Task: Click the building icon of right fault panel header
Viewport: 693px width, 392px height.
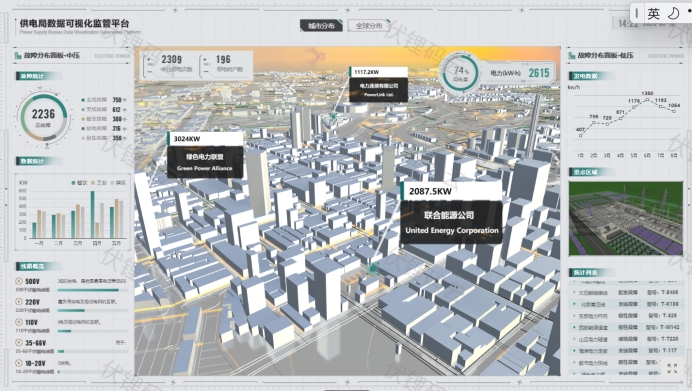Action: 571,55
